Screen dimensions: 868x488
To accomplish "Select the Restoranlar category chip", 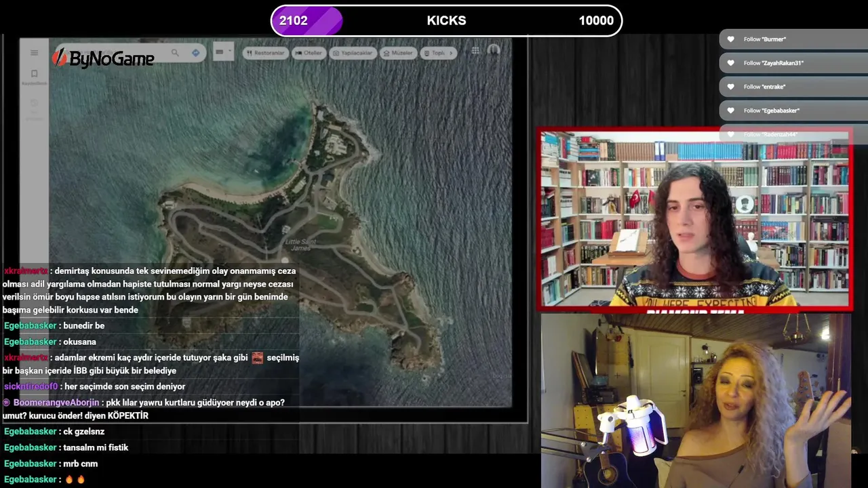I will pyautogui.click(x=266, y=53).
